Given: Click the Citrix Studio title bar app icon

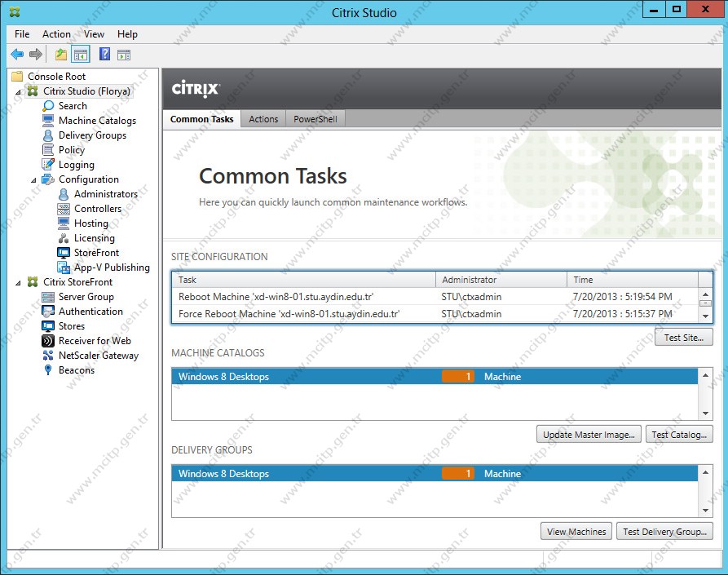Looking at the screenshot, I should (x=15, y=12).
